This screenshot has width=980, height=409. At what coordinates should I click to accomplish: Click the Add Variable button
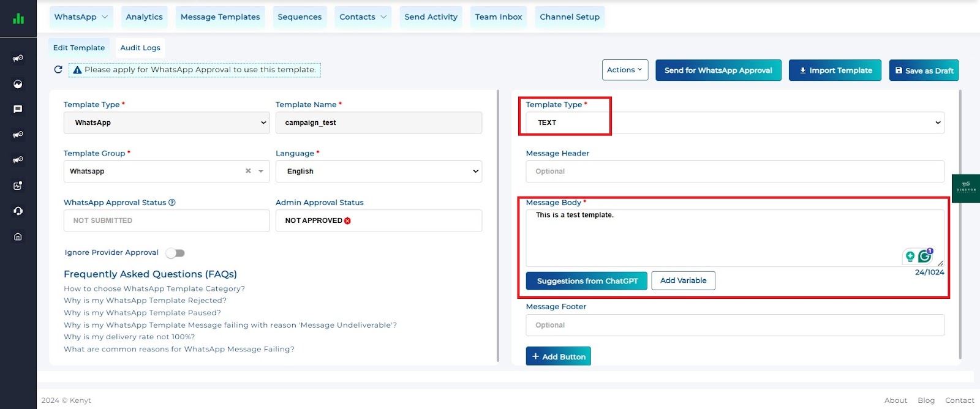point(684,280)
